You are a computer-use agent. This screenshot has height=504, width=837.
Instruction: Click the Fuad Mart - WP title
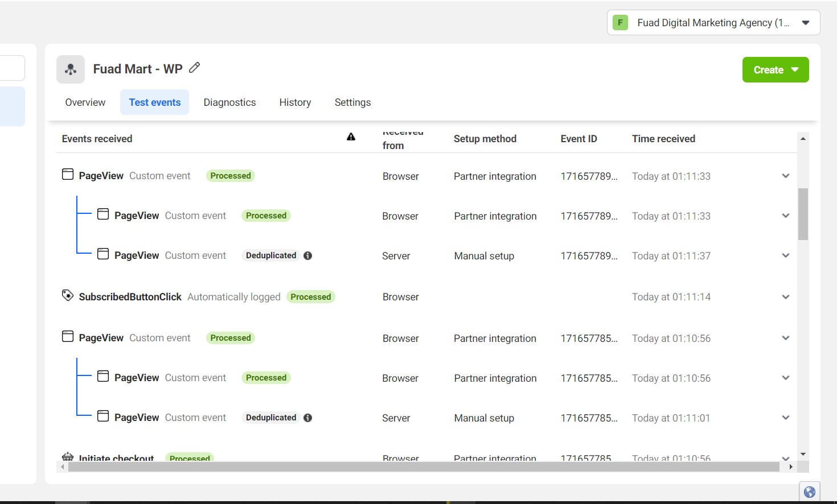click(138, 69)
